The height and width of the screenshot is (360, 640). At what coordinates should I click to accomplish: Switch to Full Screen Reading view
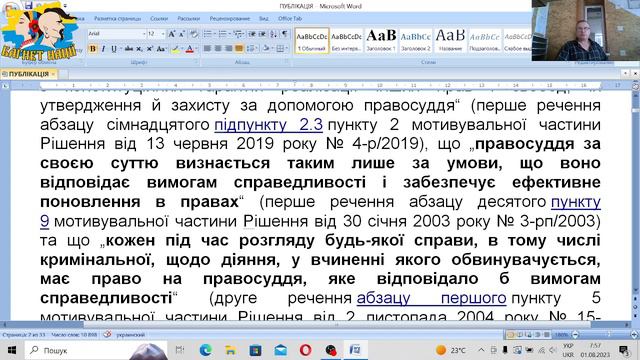pos(520,335)
